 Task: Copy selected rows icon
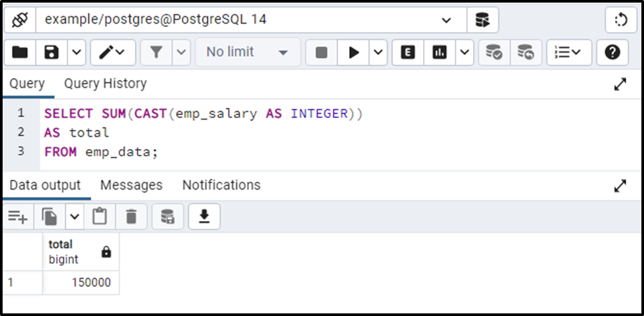50,217
